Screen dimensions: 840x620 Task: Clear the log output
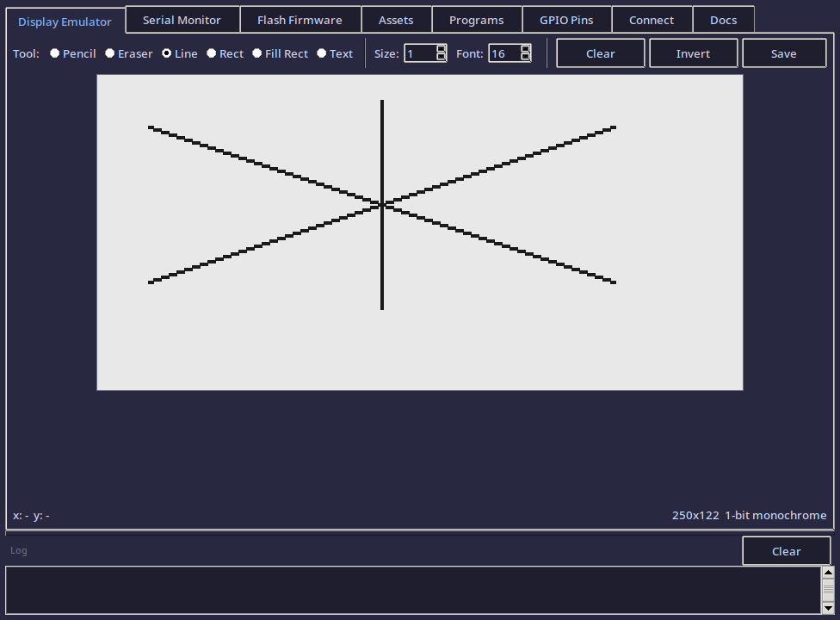pos(786,550)
